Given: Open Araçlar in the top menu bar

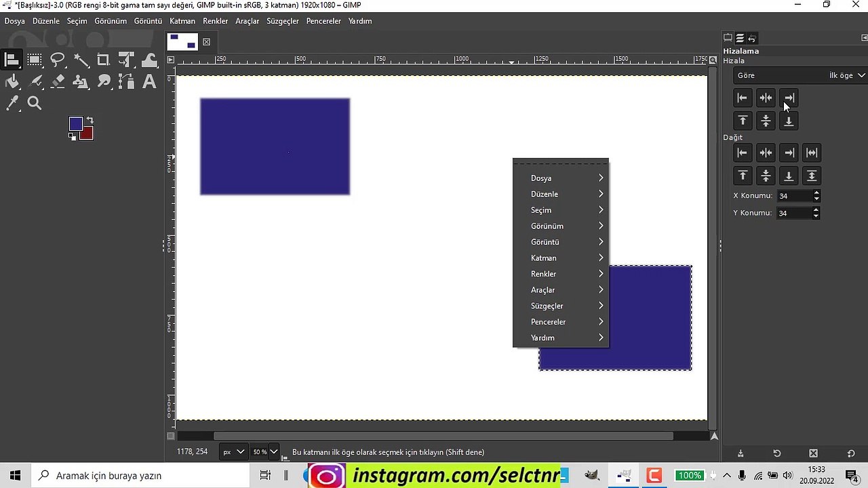Looking at the screenshot, I should pos(248,21).
